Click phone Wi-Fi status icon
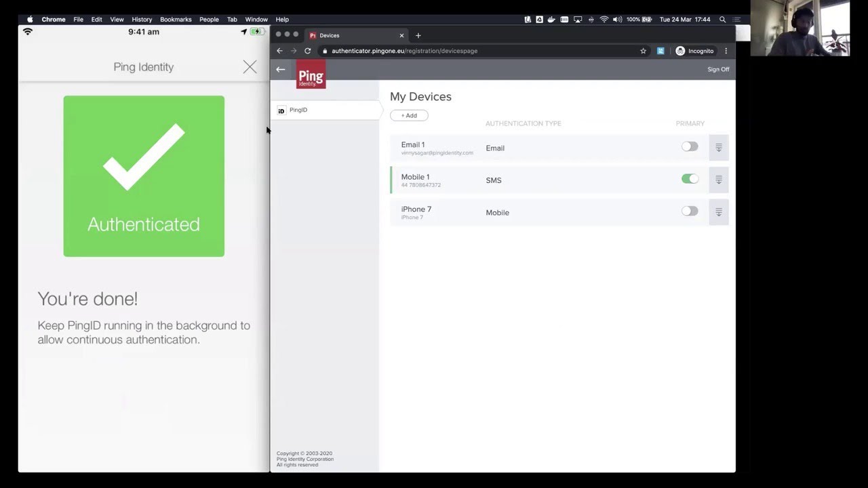This screenshot has height=488, width=868. pos(28,32)
